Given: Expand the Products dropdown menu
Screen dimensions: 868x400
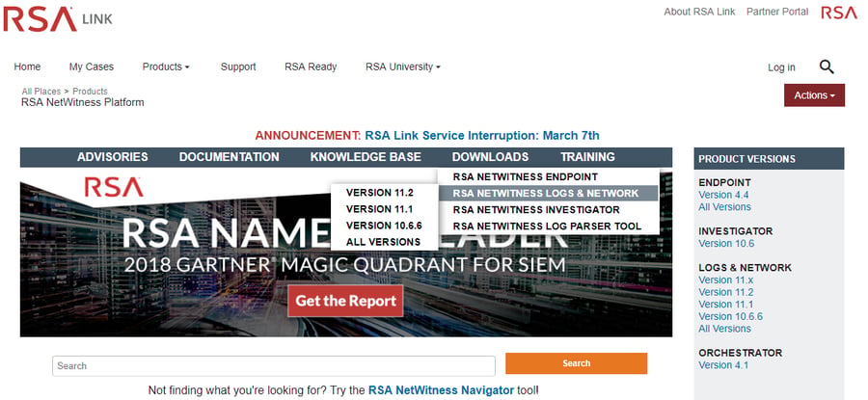Looking at the screenshot, I should 166,67.
